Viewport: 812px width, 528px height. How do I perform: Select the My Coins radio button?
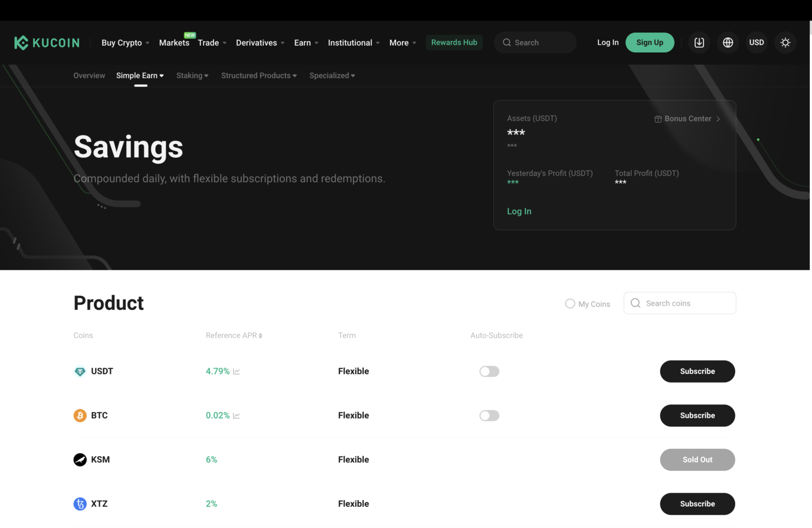(x=570, y=303)
